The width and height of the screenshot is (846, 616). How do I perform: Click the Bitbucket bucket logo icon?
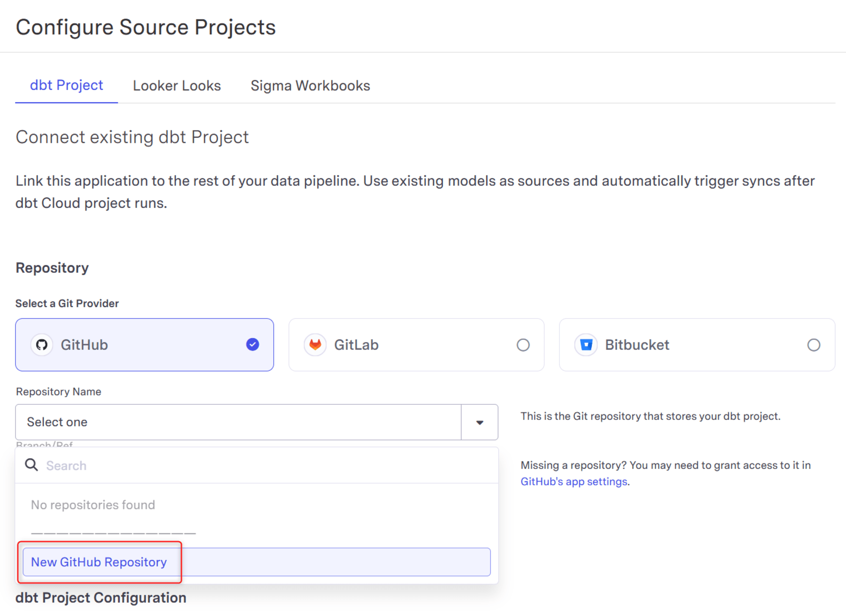click(x=586, y=345)
